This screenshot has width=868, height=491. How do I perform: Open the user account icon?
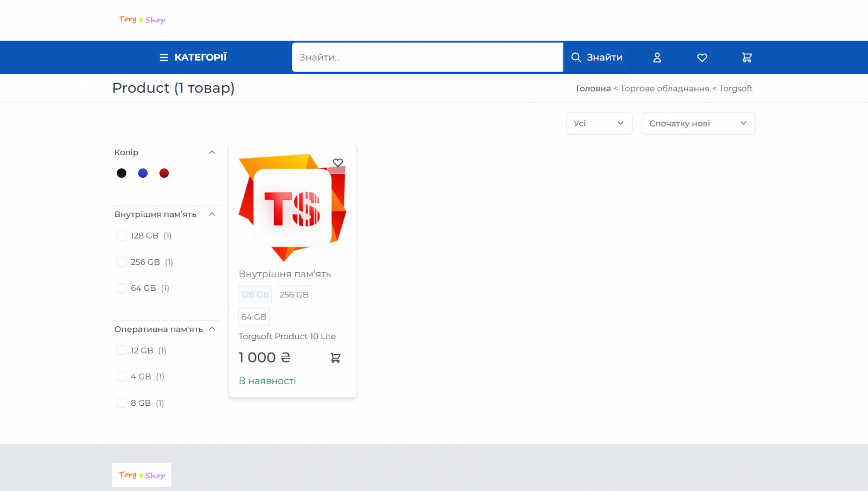pos(657,58)
